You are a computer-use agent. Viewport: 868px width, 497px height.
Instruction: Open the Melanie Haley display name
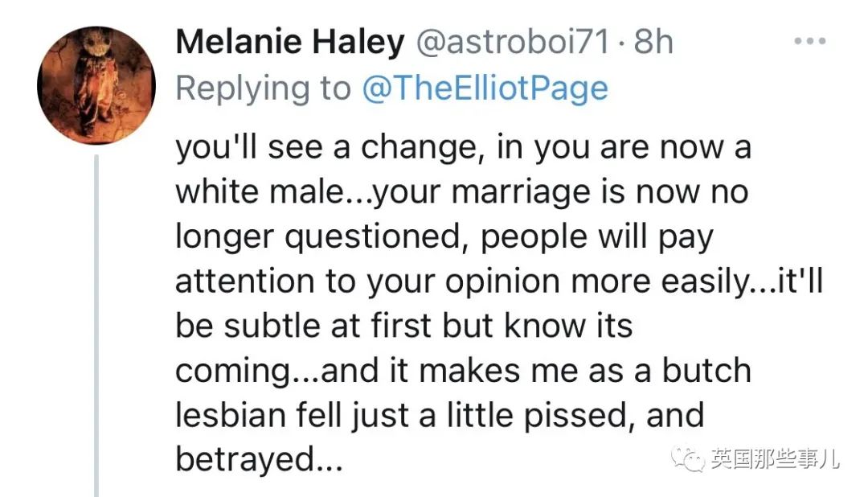click(289, 43)
